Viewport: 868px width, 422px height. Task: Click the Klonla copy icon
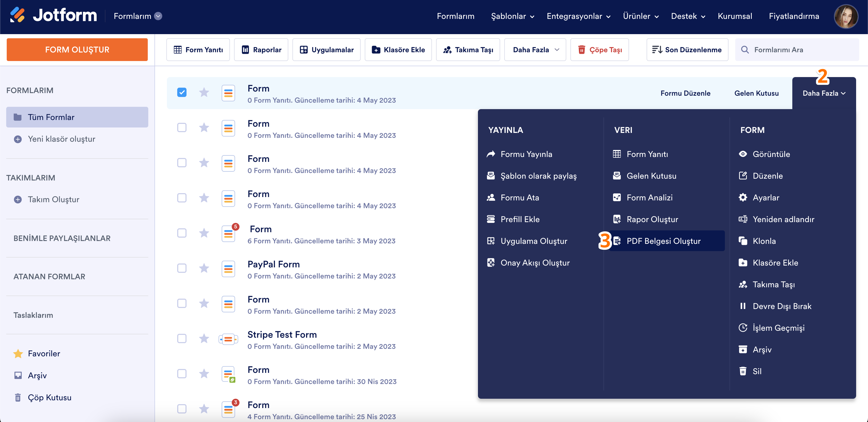(x=743, y=241)
